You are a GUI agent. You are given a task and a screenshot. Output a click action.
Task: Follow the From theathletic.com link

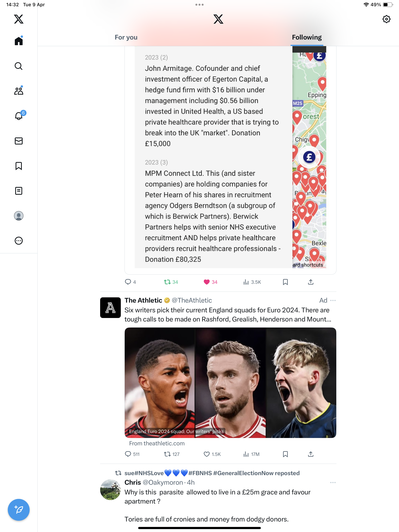[x=157, y=443]
